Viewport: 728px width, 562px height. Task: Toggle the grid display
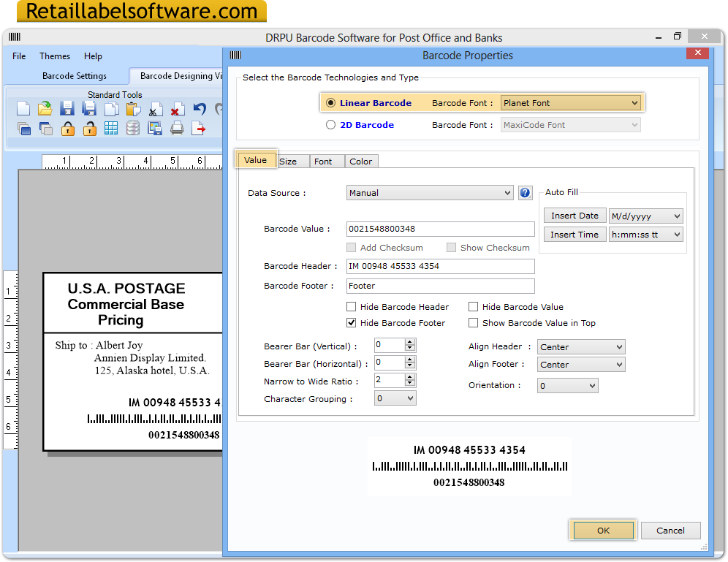[x=110, y=128]
